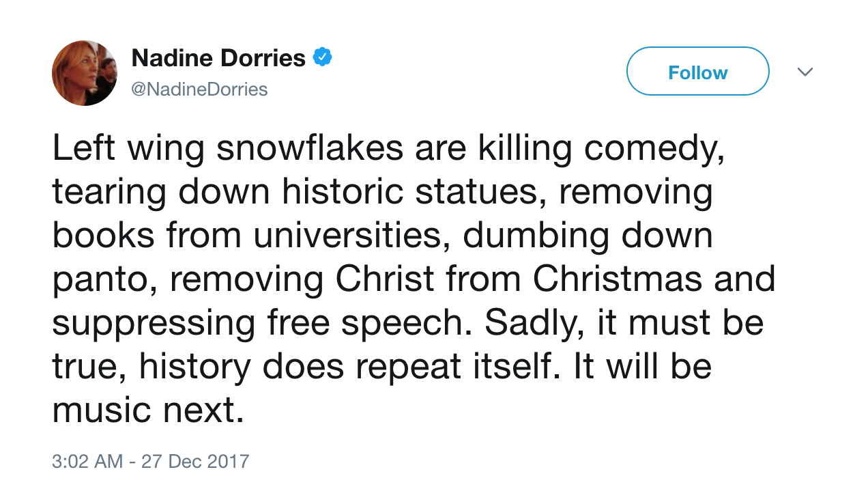This screenshot has width=868, height=489.
Task: Click the words 'historic statues' in tweet
Action: 414,192
